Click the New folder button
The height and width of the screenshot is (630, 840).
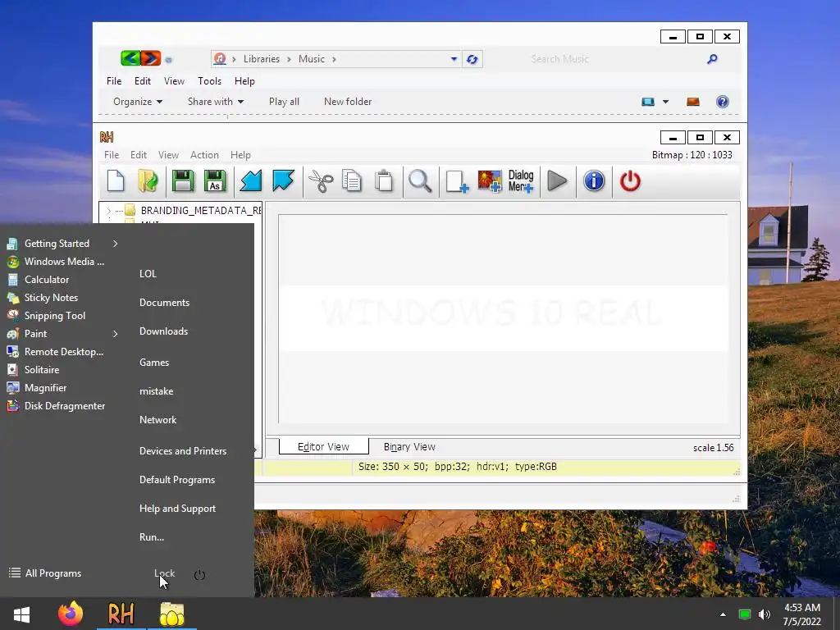[348, 102]
